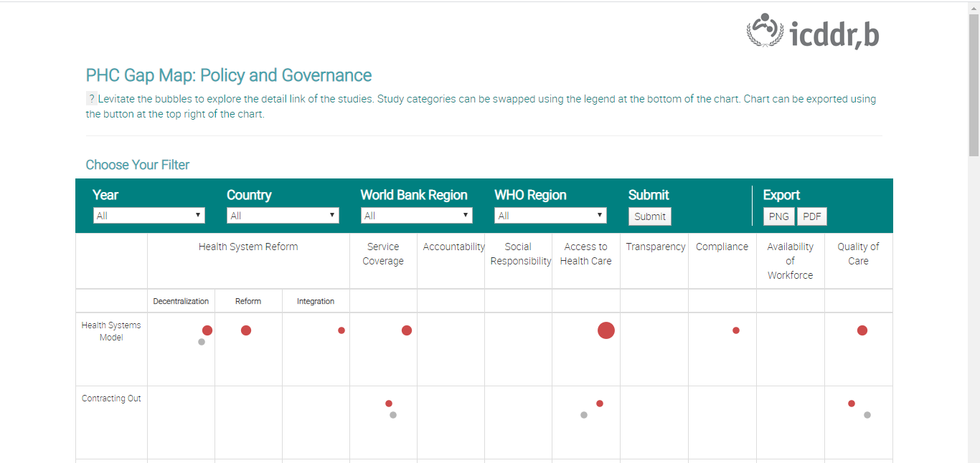Expand the Country filter dropdown
Viewport: 980px width, 463px height.
283,216
